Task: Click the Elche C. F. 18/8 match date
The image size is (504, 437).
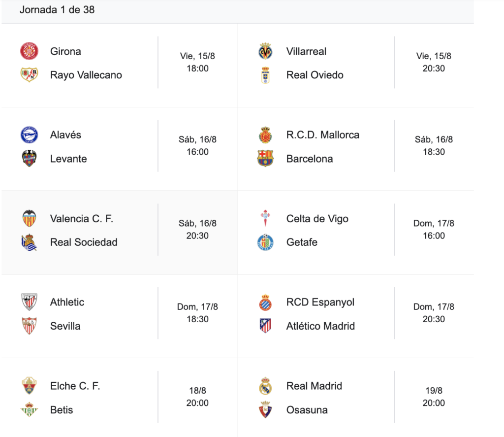Action: (198, 390)
